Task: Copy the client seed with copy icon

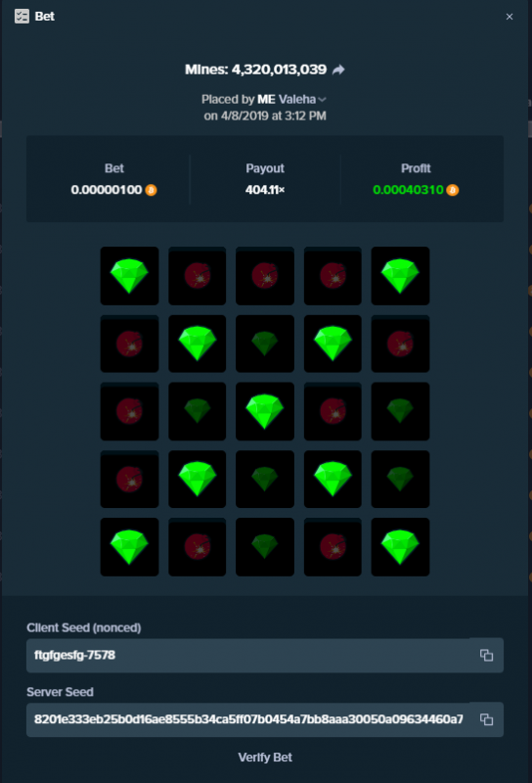Action: [486, 655]
